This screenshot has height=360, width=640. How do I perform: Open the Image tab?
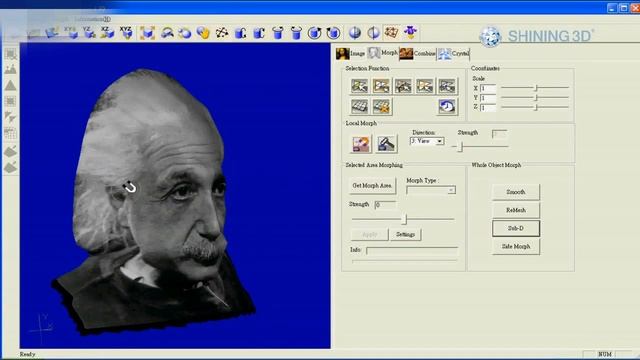[x=351, y=53]
